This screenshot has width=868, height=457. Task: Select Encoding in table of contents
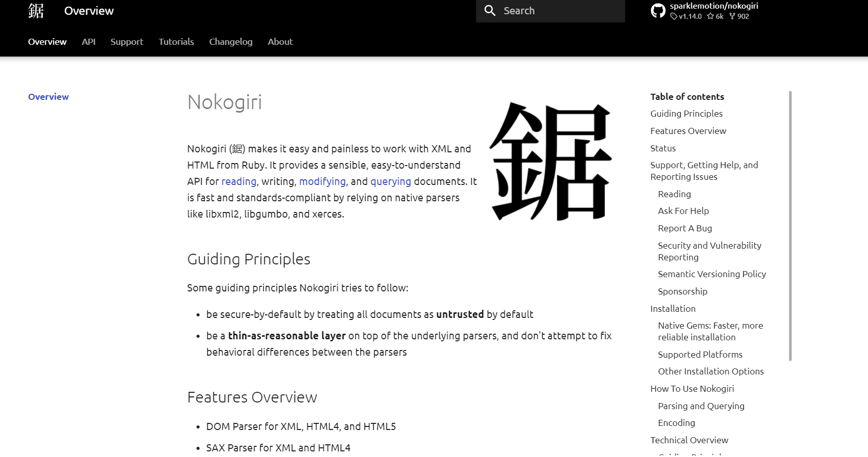pos(676,423)
